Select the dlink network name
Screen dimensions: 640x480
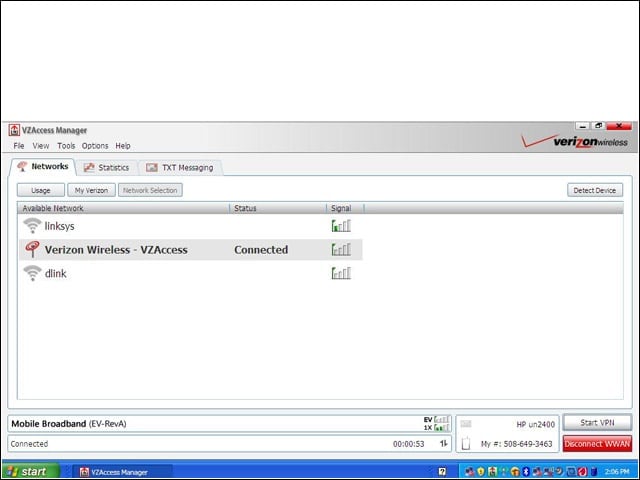click(56, 273)
